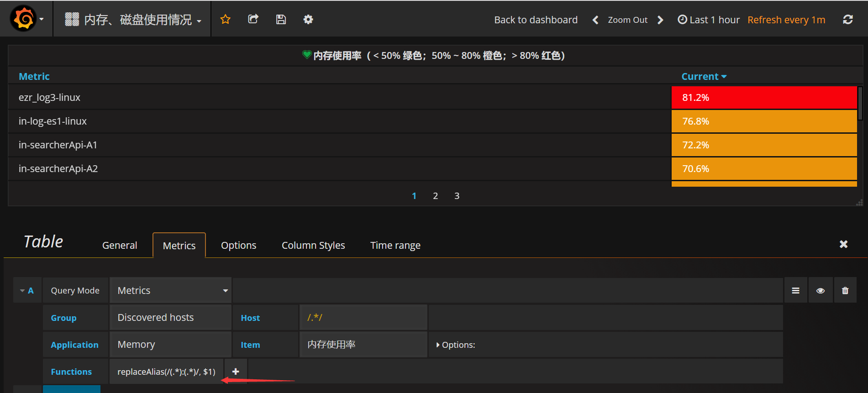Image resolution: width=868 pixels, height=393 pixels.
Task: Select the Metrics tab
Action: (x=179, y=245)
